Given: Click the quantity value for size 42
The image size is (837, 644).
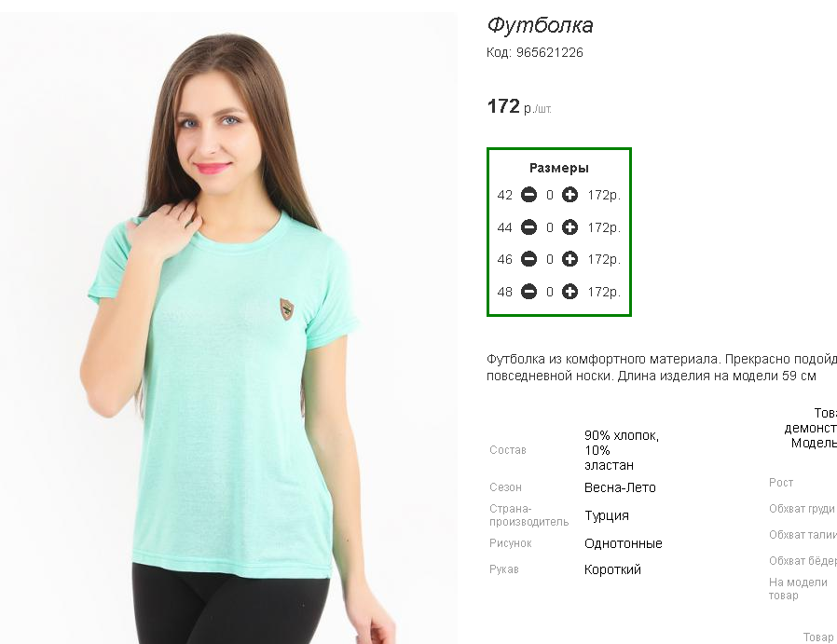Looking at the screenshot, I should pos(549,196).
